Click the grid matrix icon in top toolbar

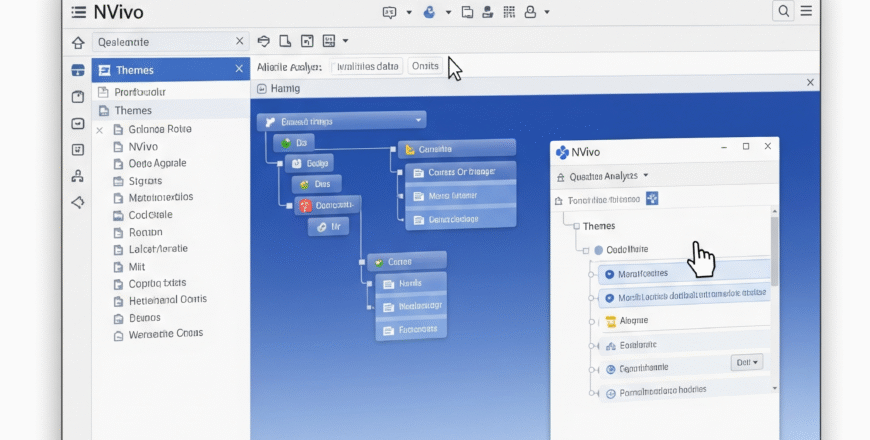pyautogui.click(x=509, y=12)
